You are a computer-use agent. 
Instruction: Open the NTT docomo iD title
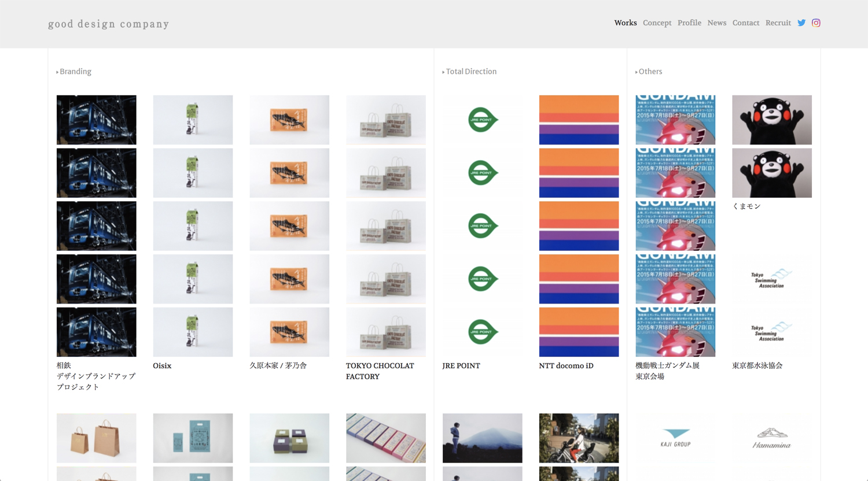coord(566,366)
